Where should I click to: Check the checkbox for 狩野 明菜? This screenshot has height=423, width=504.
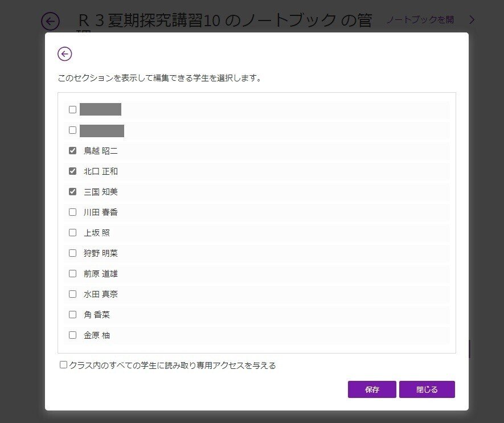(72, 253)
